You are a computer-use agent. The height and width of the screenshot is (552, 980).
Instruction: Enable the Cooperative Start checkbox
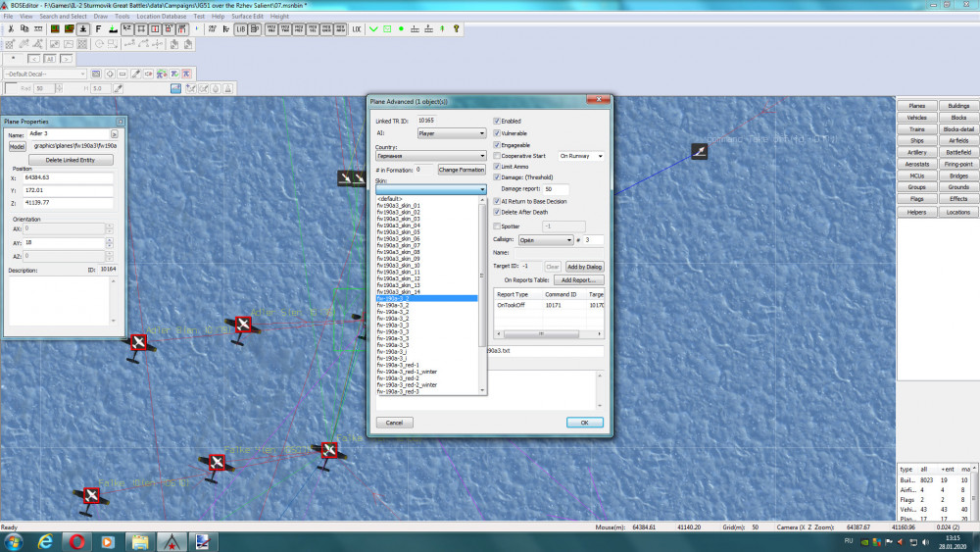click(498, 156)
